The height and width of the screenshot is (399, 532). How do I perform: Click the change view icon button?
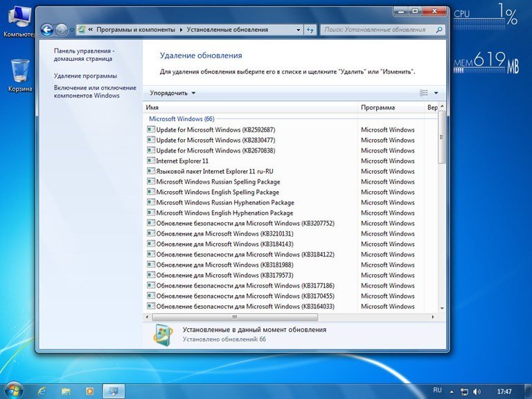[x=424, y=93]
